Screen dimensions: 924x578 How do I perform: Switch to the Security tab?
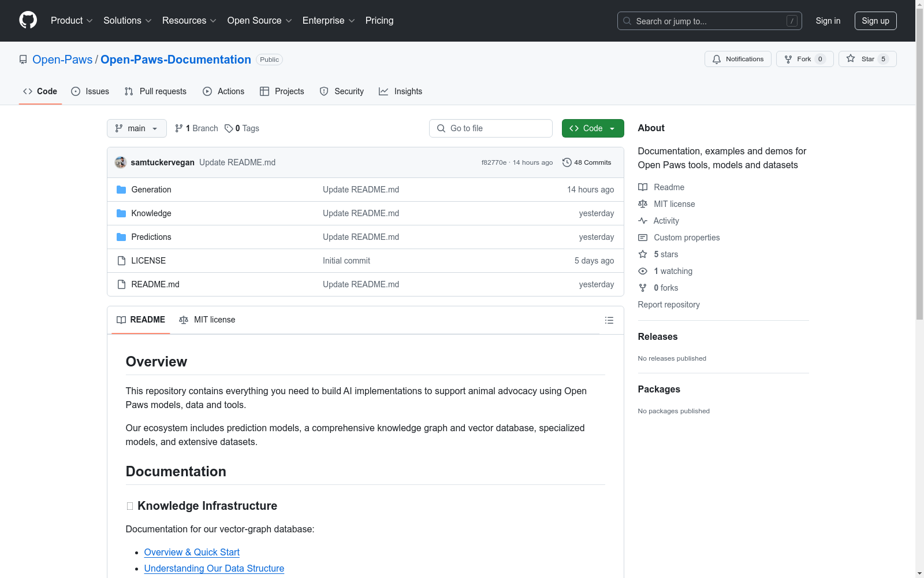click(342, 91)
